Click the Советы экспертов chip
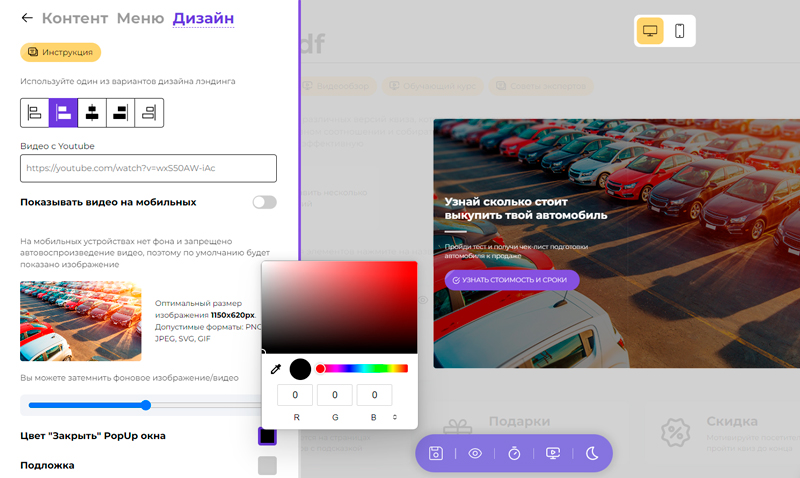 coord(541,86)
